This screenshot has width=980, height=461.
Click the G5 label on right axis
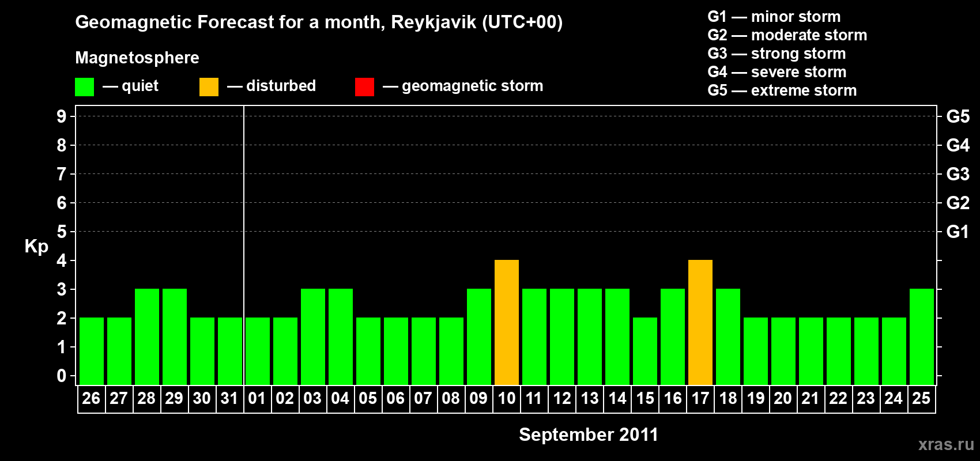pos(958,116)
